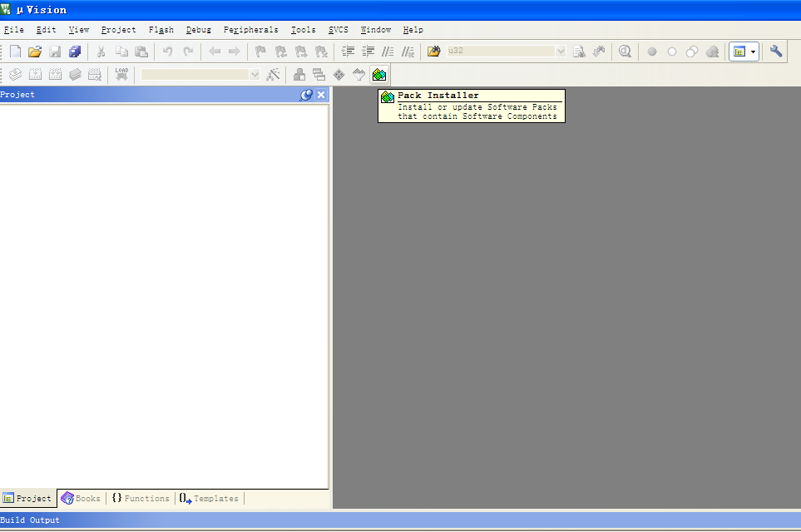Open Manage Multi-Project Workspace icon
Image resolution: width=801 pixels, height=532 pixels.
319,75
